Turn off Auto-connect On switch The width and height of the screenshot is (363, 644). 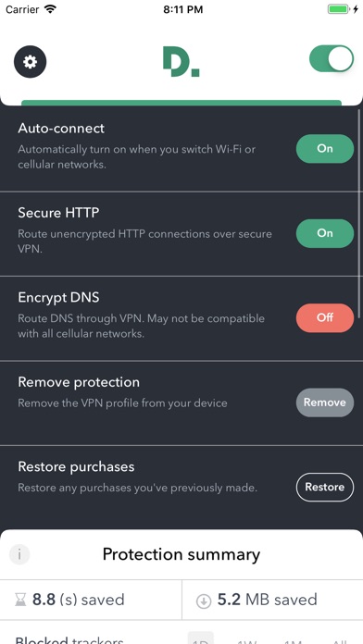[325, 149]
